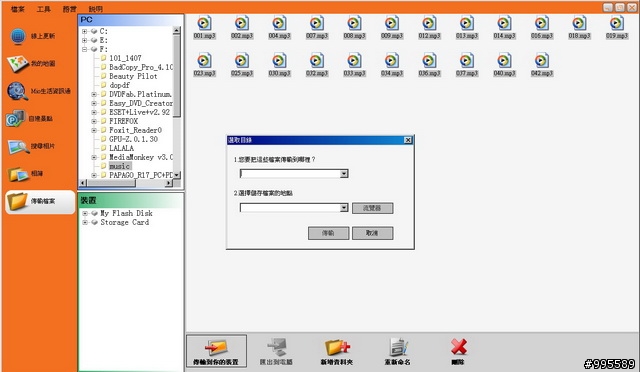Image resolution: width=640 pixels, height=372 pixels.
Task: Select the 030.mp3 file icon
Action: (x=280, y=61)
